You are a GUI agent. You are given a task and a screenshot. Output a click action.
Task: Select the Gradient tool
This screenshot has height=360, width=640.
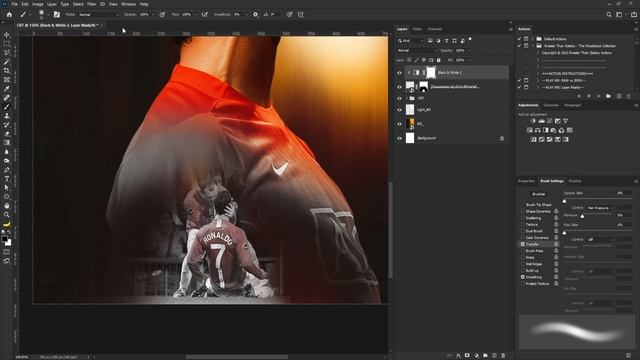tap(7, 143)
